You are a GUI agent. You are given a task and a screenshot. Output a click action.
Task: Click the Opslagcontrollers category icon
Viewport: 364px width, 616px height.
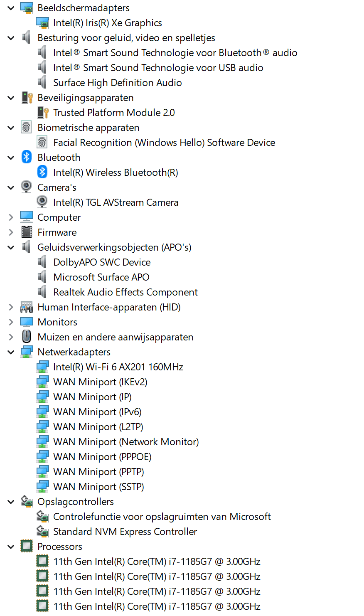[x=27, y=502]
